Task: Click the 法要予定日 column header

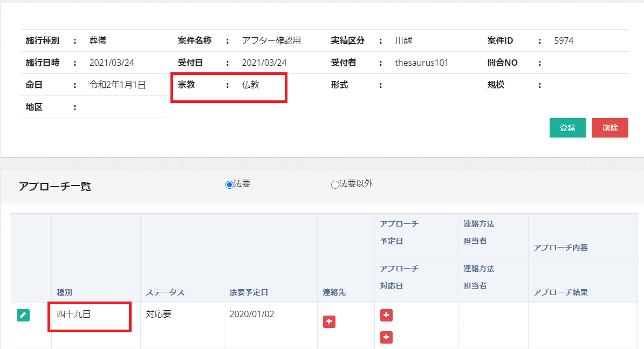Action: click(249, 292)
